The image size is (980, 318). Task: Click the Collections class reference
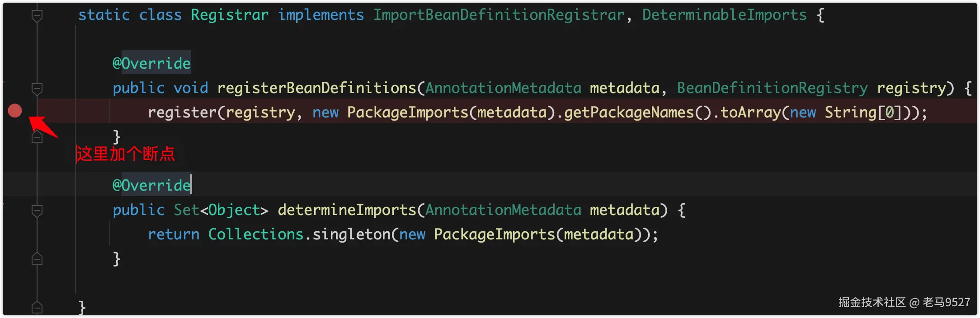(x=255, y=234)
